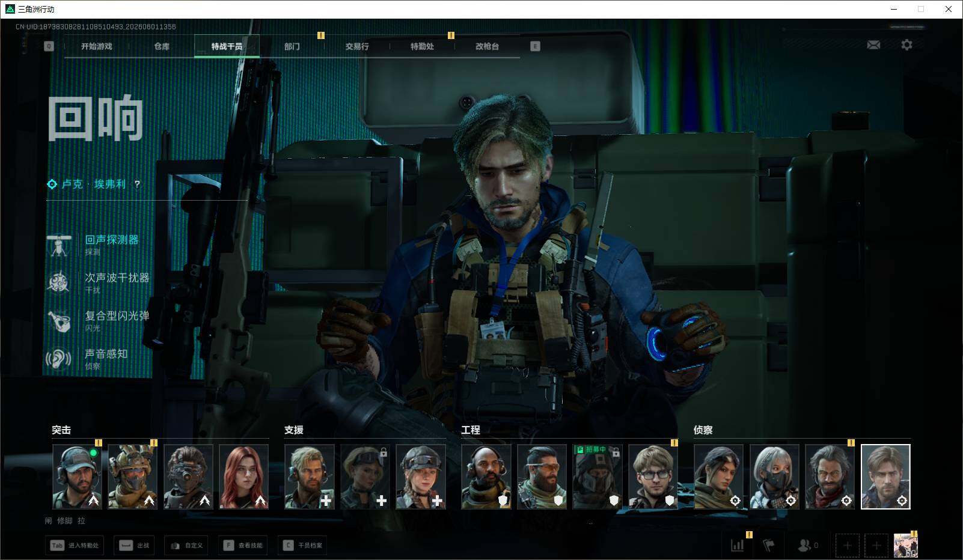The image size is (963, 560).
Task: Open the friends icon showing 0
Action: coord(807,546)
